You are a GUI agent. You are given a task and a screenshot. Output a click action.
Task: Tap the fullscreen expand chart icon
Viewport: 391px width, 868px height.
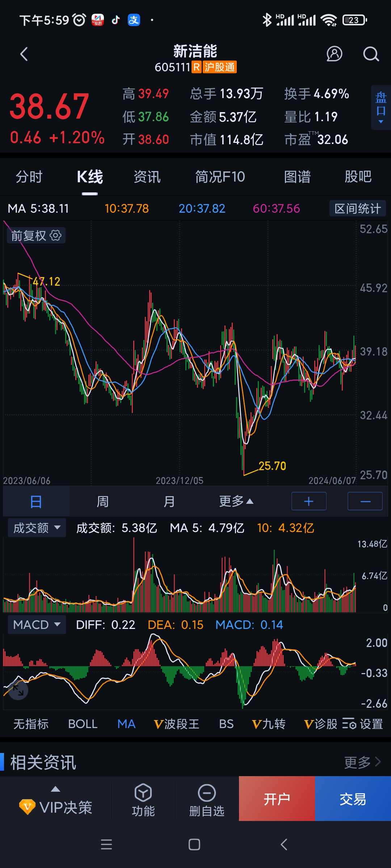(x=17, y=690)
